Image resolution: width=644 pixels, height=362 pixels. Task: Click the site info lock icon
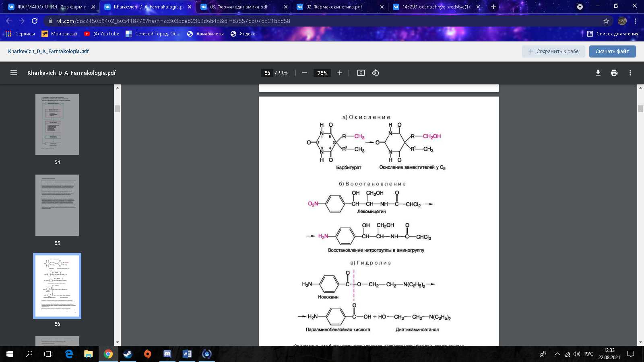click(50, 21)
